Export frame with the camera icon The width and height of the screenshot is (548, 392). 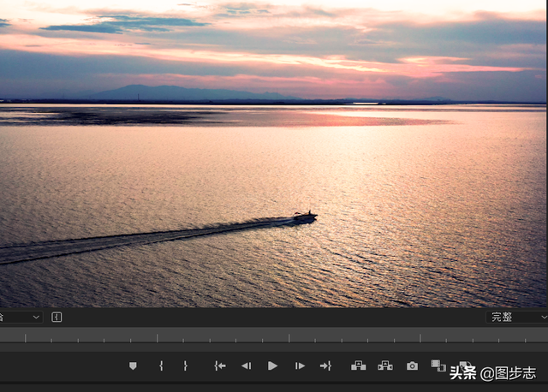(412, 365)
